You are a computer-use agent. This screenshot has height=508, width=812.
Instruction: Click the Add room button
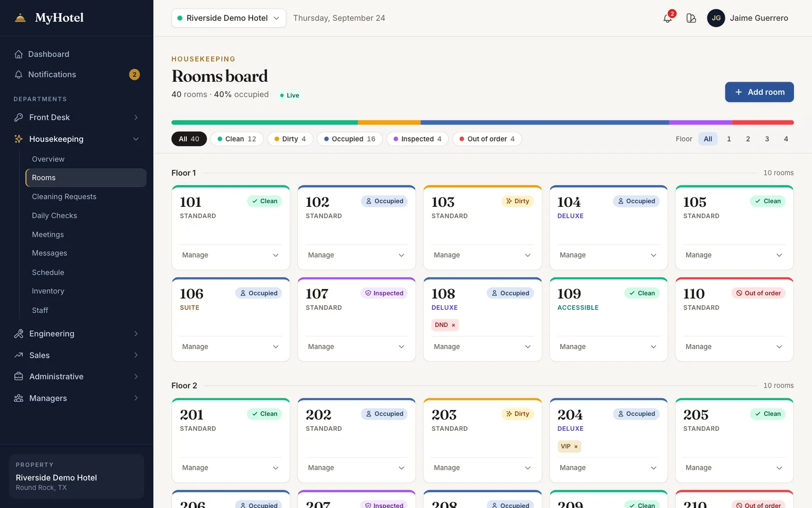759,92
